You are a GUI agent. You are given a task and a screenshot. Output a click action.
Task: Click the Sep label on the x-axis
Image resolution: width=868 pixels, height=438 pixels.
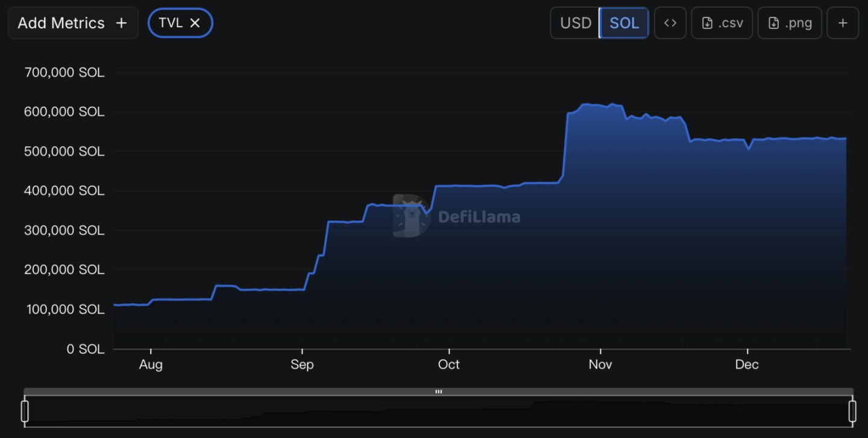[301, 364]
